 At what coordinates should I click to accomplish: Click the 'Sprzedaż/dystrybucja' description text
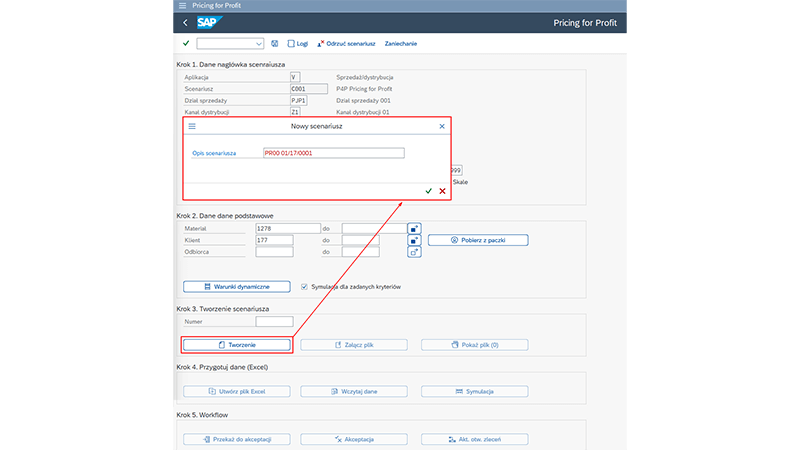365,77
